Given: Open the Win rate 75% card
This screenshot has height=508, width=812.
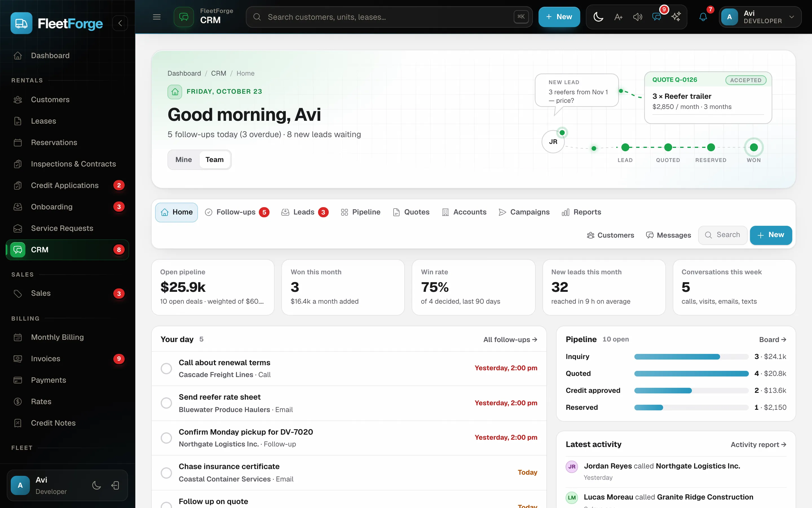Looking at the screenshot, I should coord(473,287).
